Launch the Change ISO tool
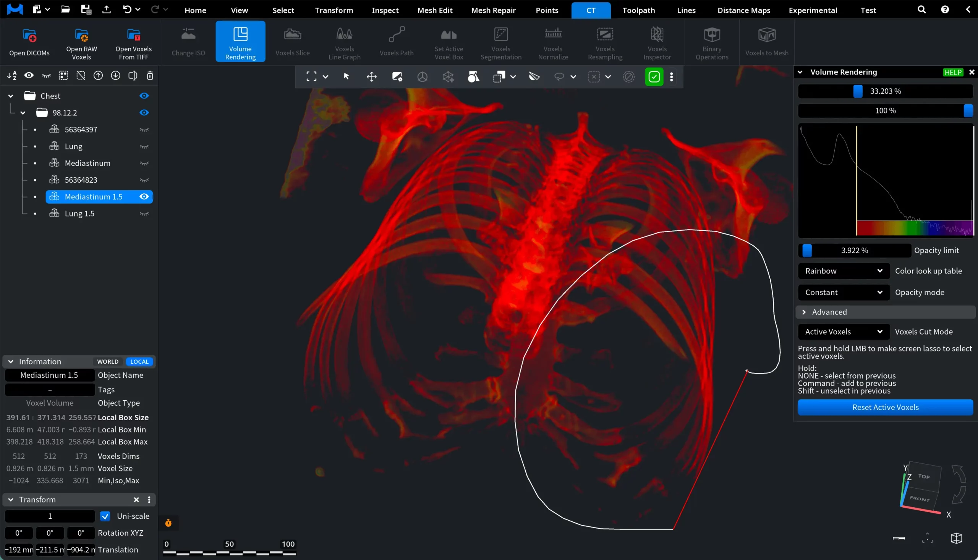The height and width of the screenshot is (560, 978). 188,42
